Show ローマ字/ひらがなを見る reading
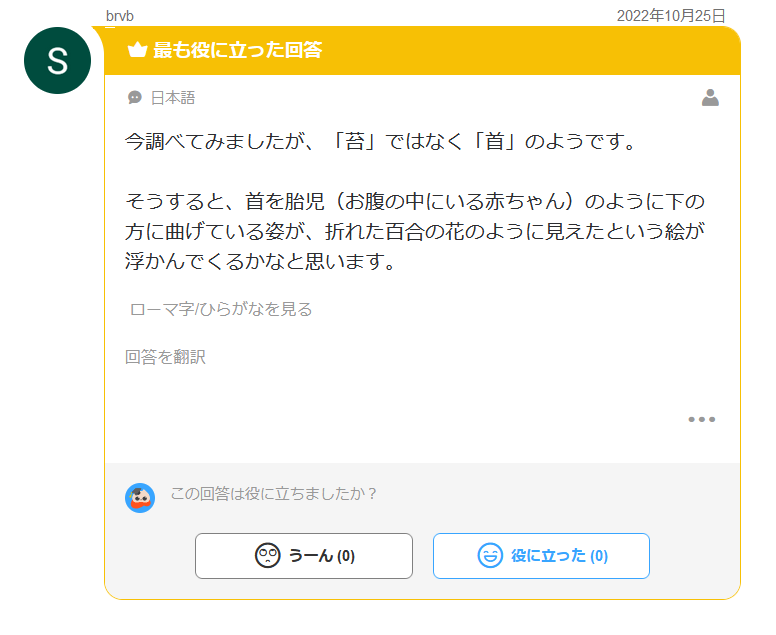 coord(221,309)
